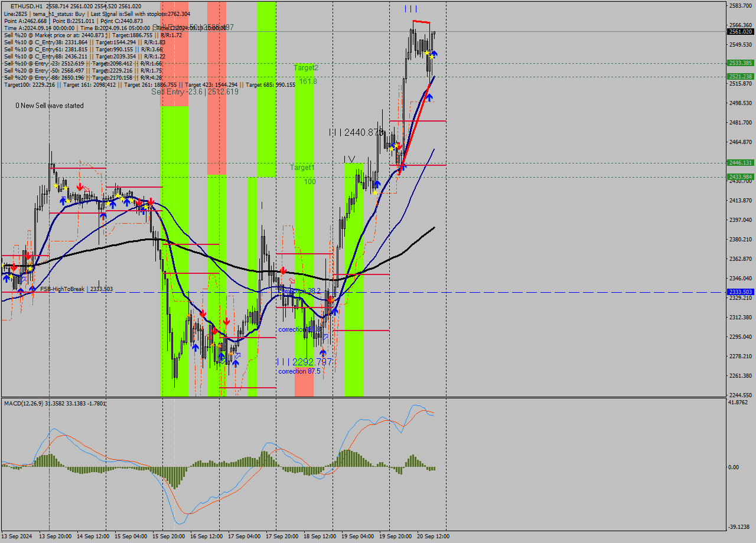Select the blue 2333.503 price label on the axis
Viewport: 756px width, 543px height.
pos(740,291)
